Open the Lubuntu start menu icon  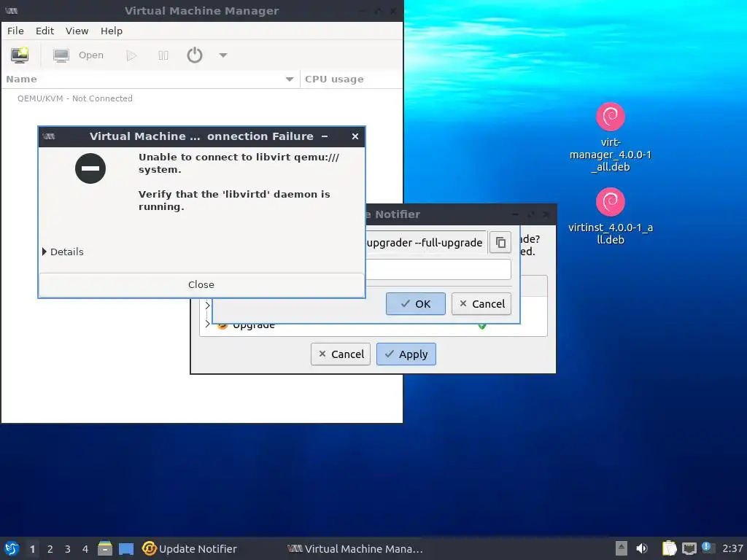(12, 548)
